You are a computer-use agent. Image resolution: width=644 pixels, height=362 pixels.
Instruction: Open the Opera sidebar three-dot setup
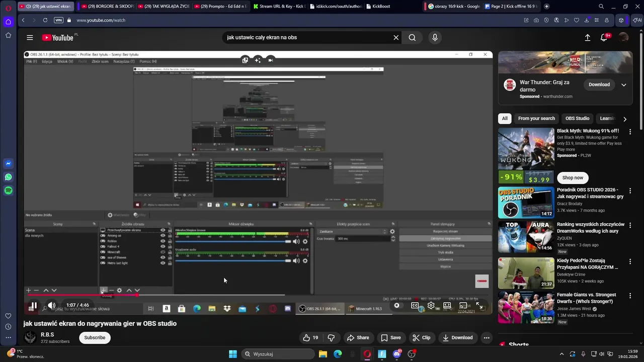point(9,338)
